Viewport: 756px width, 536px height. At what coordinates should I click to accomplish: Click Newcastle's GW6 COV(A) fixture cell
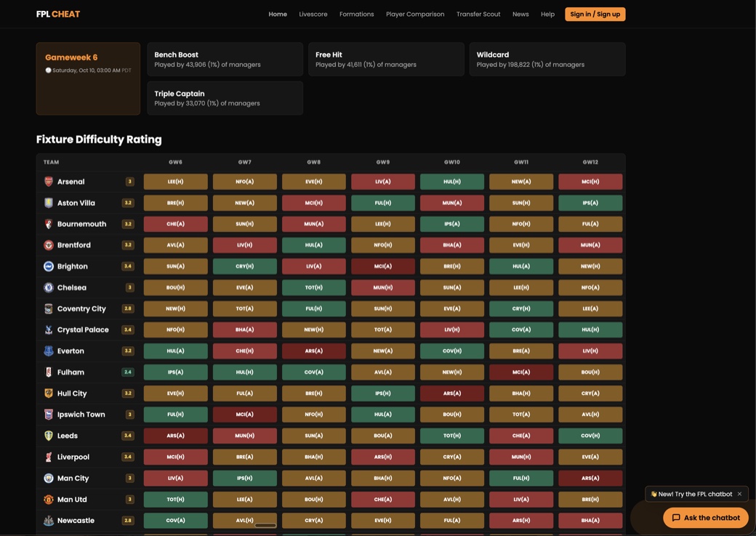(x=175, y=521)
